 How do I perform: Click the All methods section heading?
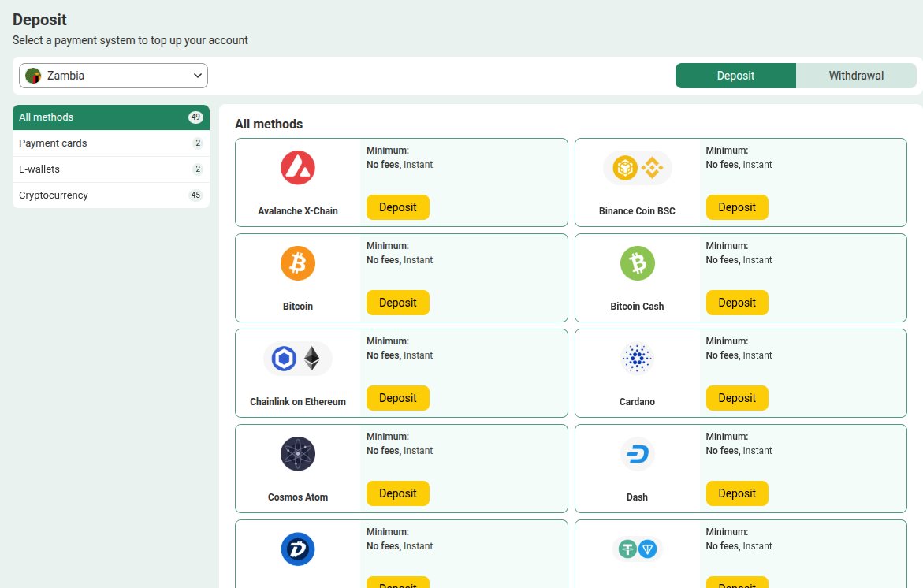coord(269,125)
